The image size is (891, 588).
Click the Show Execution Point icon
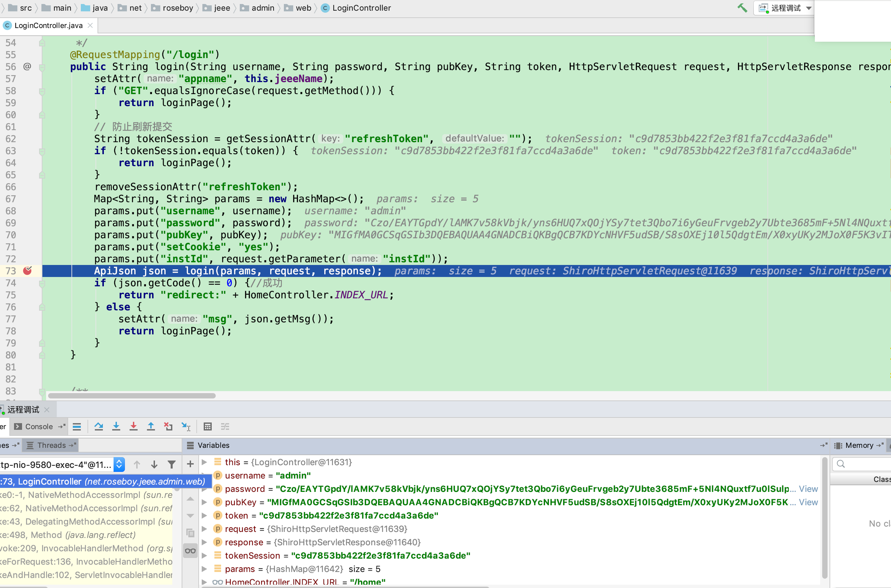point(77,427)
